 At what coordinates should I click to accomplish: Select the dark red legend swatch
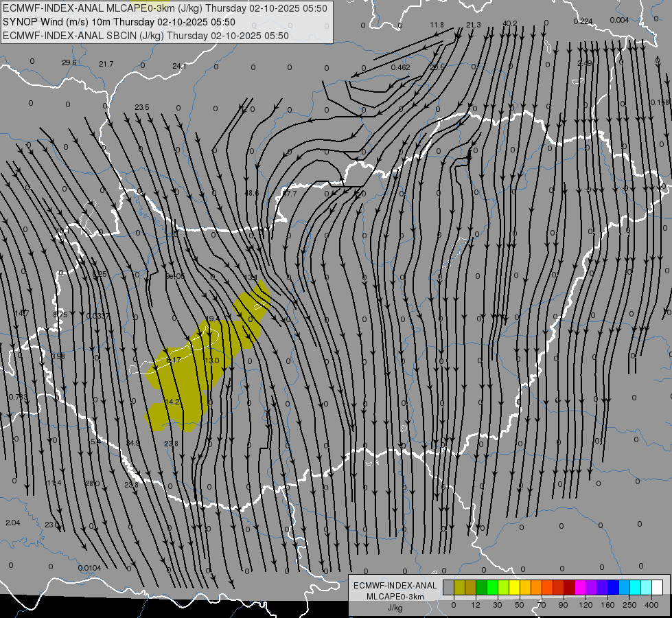point(569,587)
